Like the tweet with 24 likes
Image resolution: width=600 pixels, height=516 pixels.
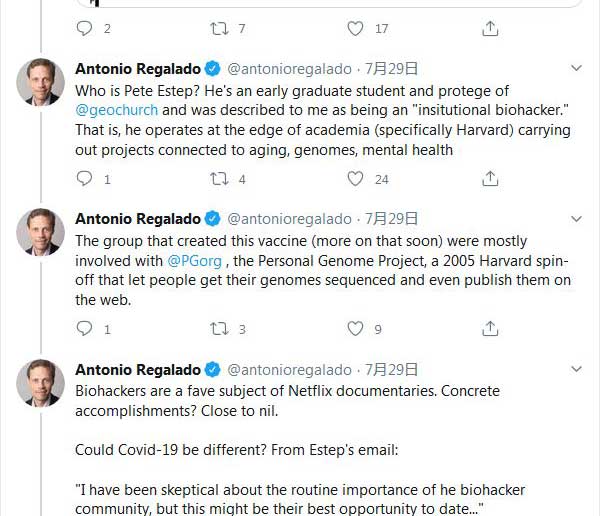click(355, 179)
